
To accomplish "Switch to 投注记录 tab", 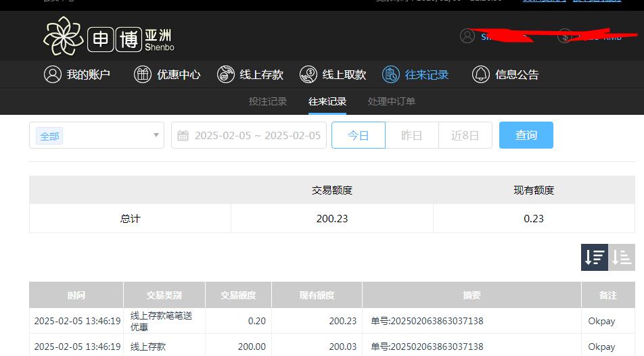I will pos(268,101).
